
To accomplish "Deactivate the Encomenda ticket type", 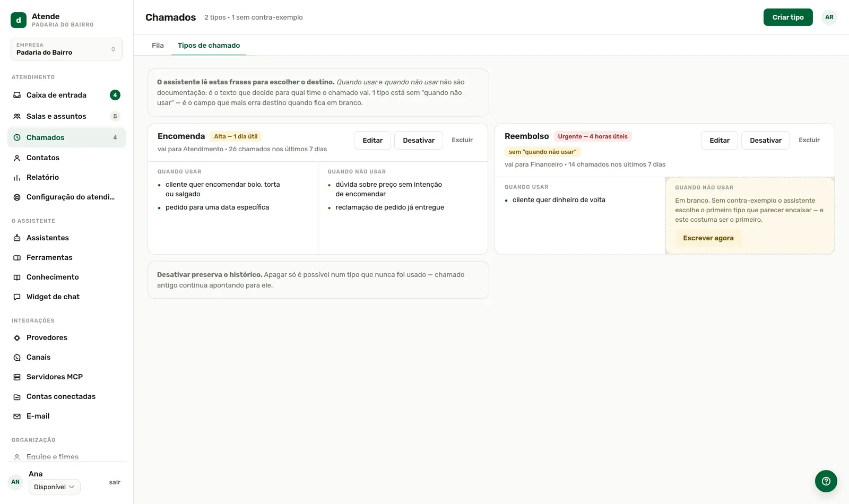I will tap(419, 140).
